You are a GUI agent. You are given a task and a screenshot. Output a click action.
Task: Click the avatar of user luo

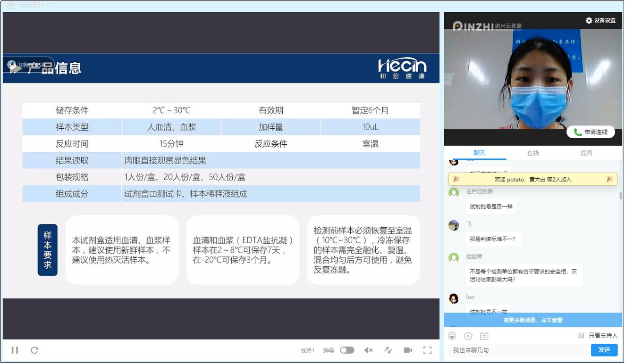point(454,298)
